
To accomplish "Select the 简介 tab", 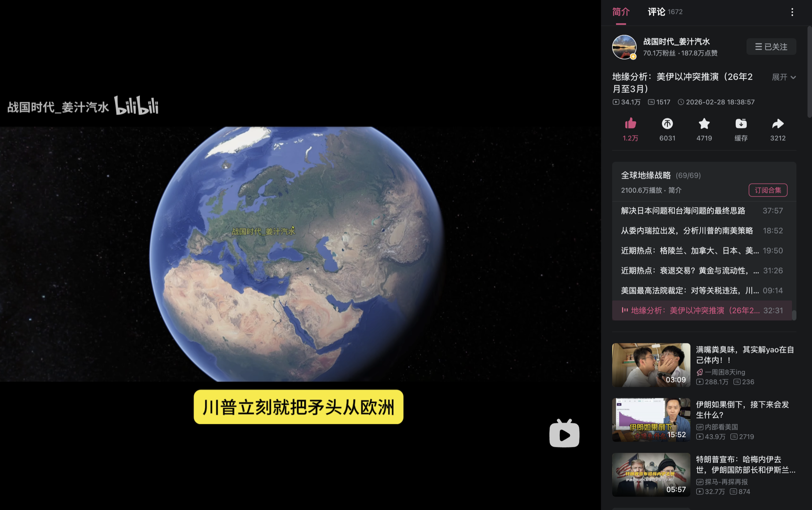I will click(x=621, y=12).
